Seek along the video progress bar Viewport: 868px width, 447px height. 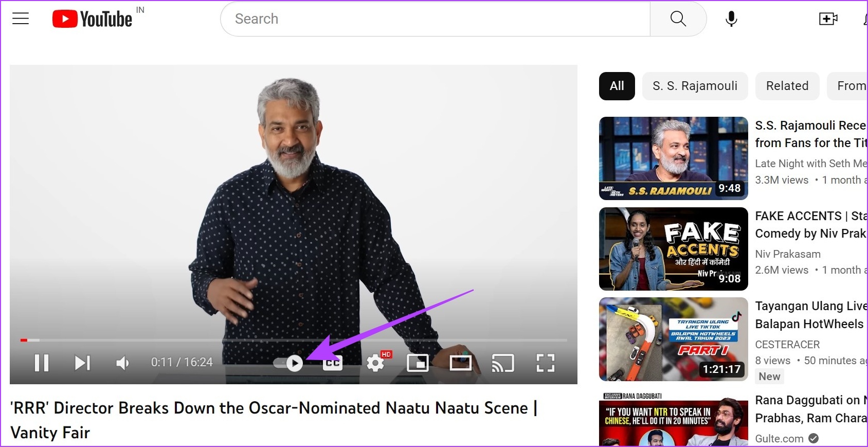coord(294,340)
